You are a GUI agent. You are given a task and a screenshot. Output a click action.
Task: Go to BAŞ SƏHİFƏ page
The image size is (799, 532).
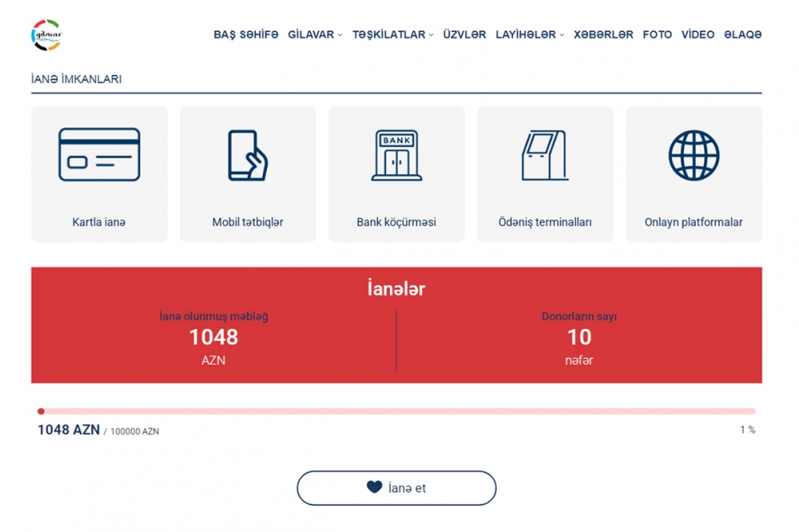(245, 35)
